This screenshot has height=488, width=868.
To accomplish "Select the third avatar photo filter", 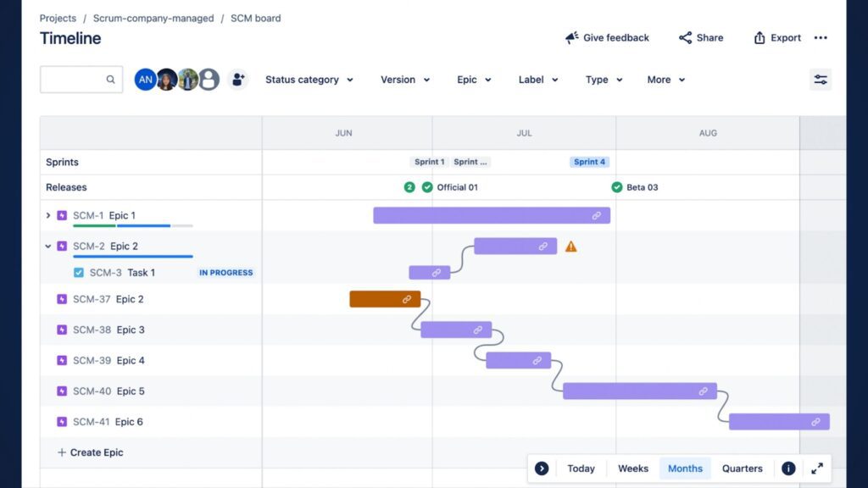I will tap(187, 80).
